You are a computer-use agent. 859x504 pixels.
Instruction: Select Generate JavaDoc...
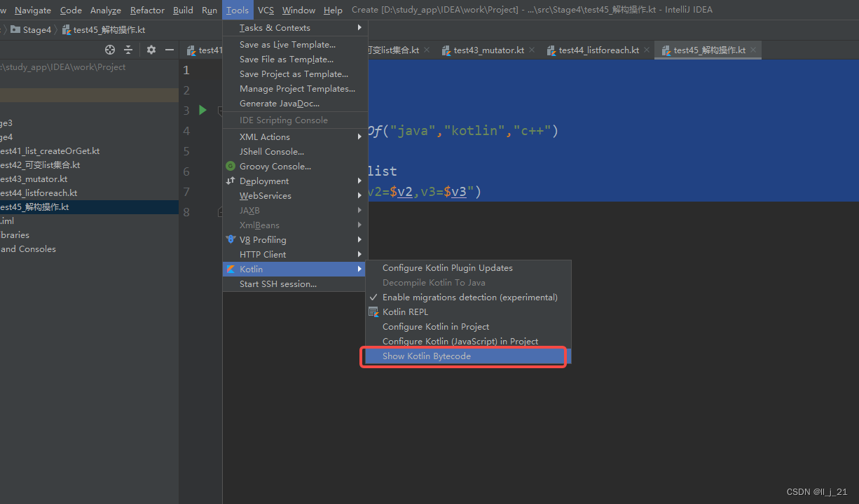(x=295, y=104)
